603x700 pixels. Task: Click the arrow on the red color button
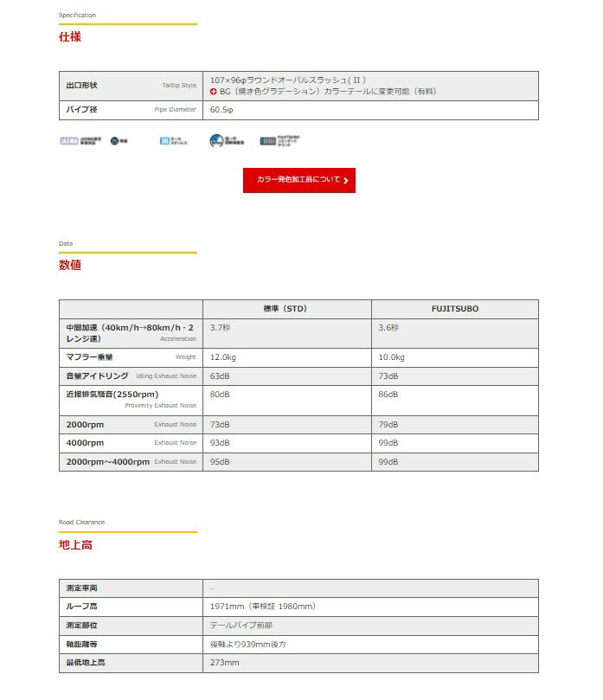pos(346,181)
